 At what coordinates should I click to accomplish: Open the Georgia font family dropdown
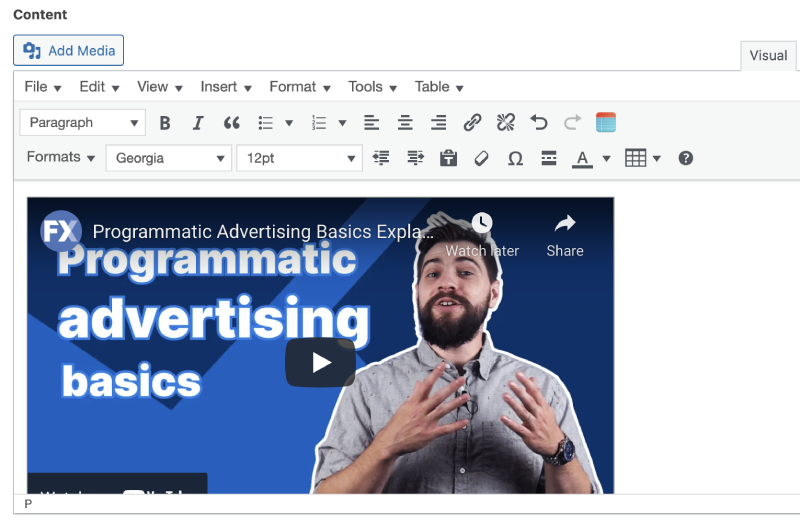[169, 158]
